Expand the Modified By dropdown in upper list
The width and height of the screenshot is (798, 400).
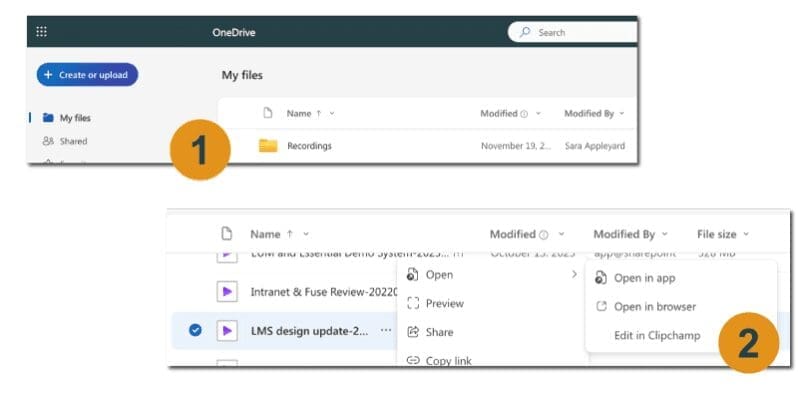point(622,114)
